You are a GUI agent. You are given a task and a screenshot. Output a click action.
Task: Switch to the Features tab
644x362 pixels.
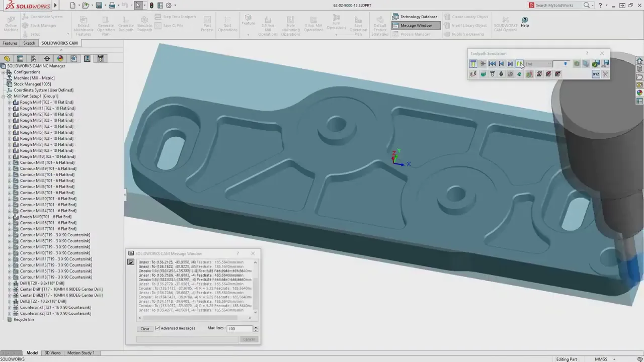coord(10,43)
